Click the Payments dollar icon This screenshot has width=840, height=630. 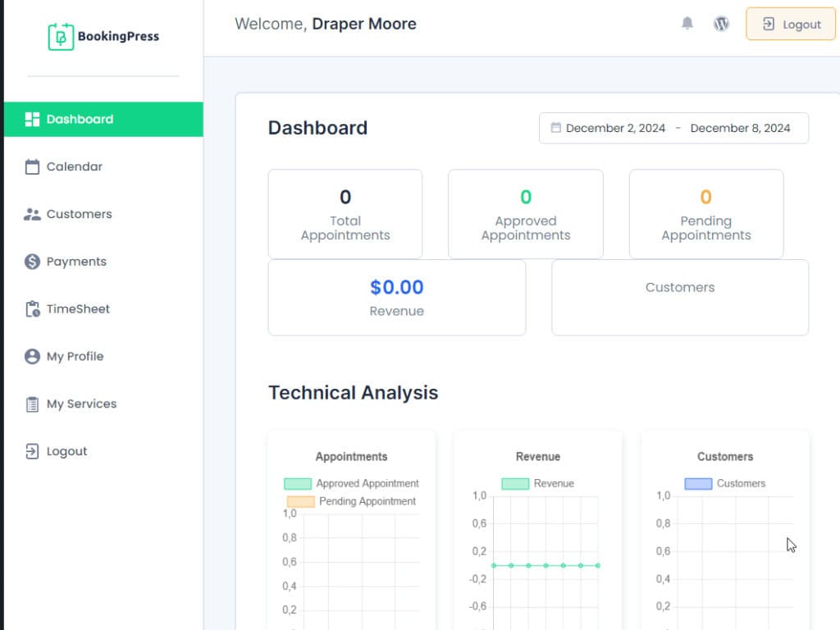[x=32, y=262]
